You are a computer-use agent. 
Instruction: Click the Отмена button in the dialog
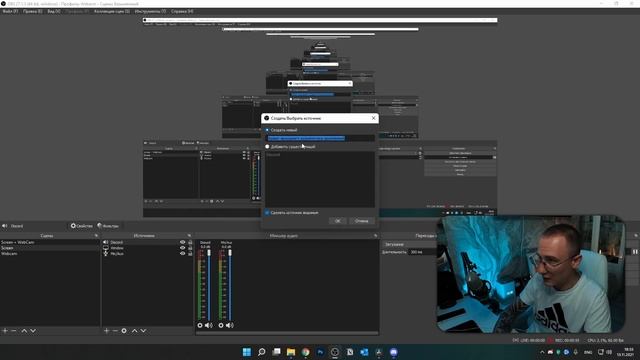pyautogui.click(x=362, y=221)
